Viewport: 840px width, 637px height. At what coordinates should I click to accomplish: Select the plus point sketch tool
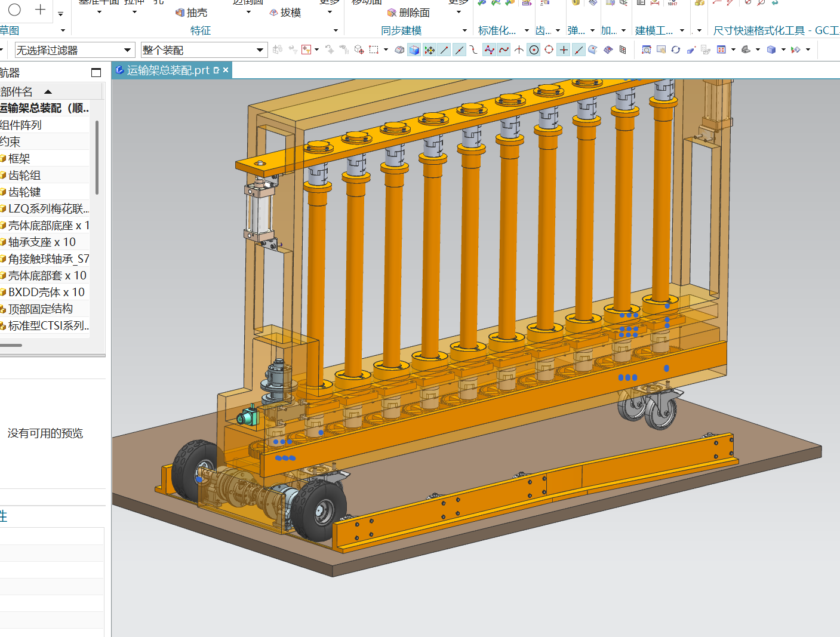[x=41, y=10]
